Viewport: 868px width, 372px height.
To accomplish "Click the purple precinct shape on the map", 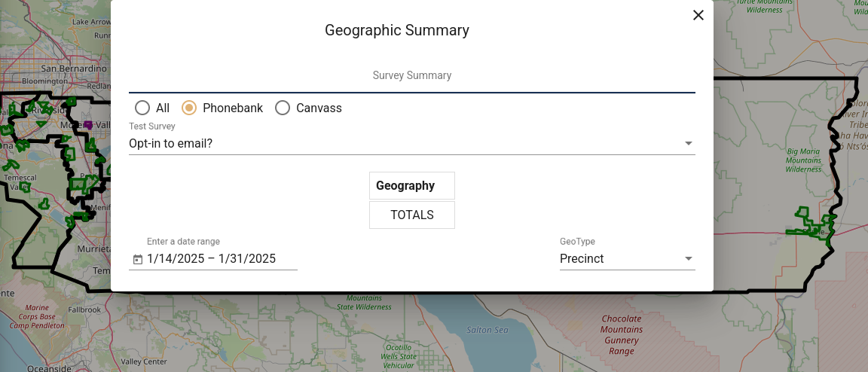I will pyautogui.click(x=87, y=125).
